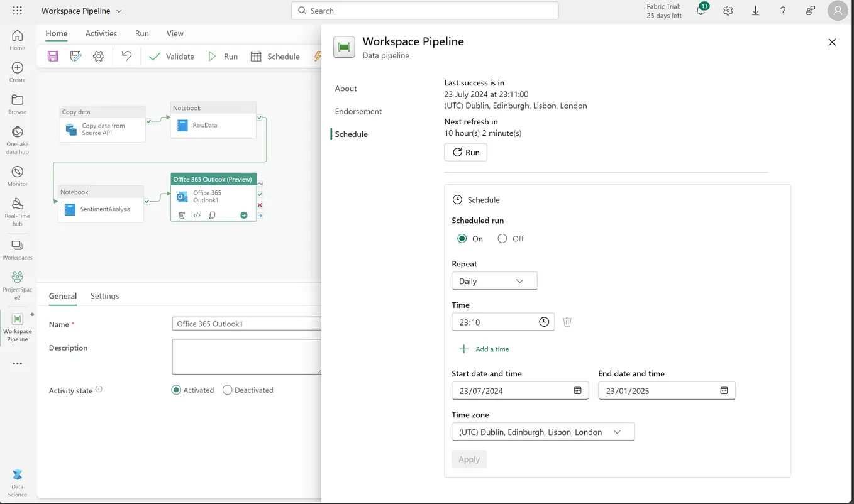Delete the Office 365 Outlook1 activity with trash icon
Image resolution: width=854 pixels, height=504 pixels.
182,215
